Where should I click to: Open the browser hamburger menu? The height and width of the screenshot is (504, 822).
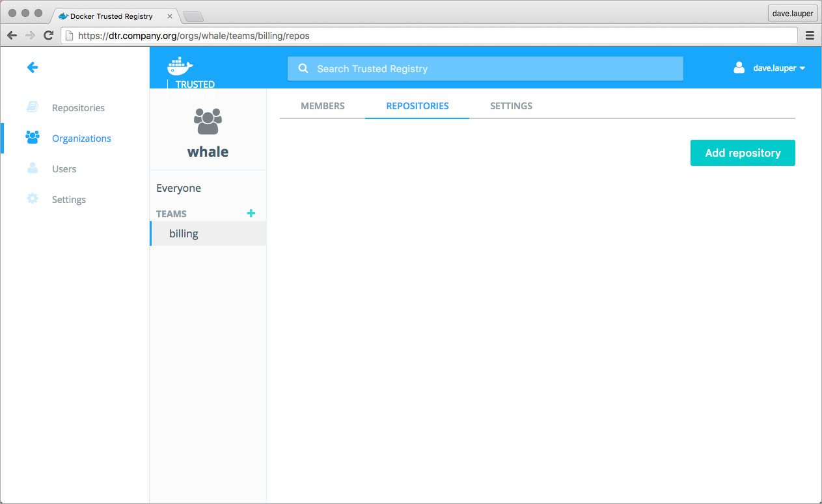tap(810, 36)
